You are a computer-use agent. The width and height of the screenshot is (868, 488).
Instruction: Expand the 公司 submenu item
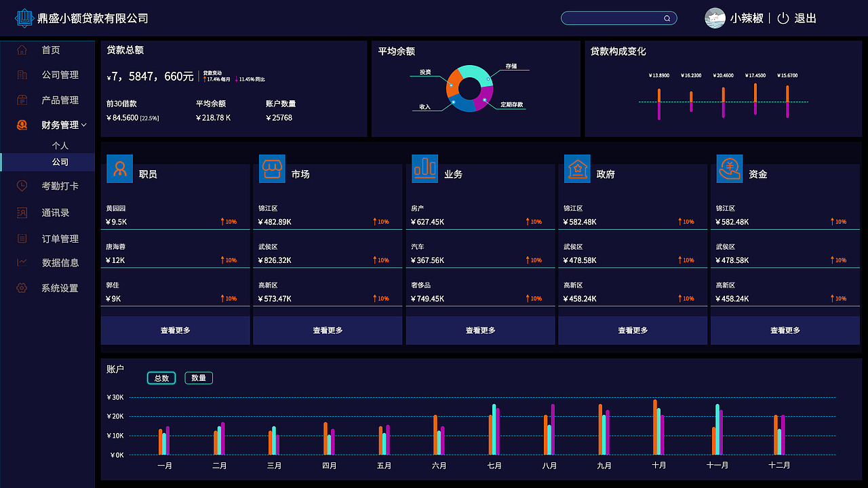pos(61,162)
